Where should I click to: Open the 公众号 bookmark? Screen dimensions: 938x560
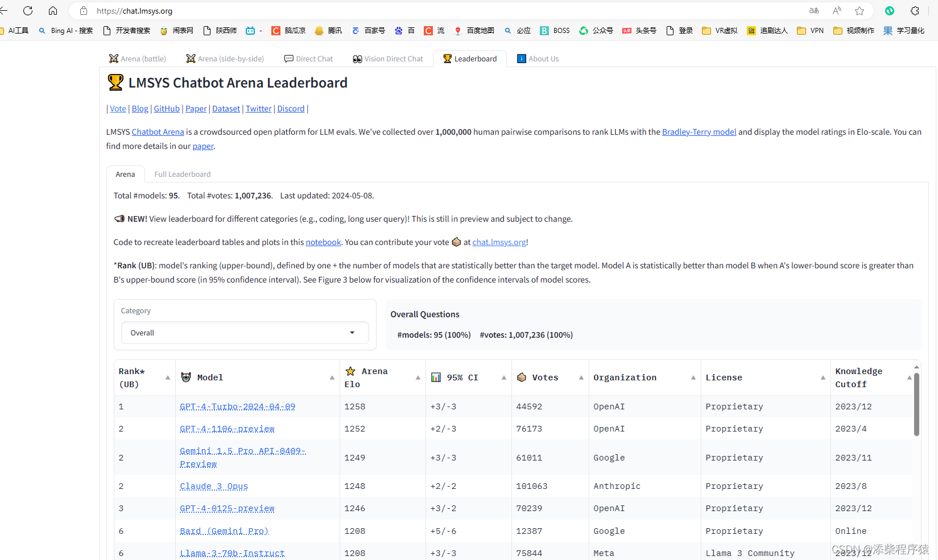[x=596, y=31]
